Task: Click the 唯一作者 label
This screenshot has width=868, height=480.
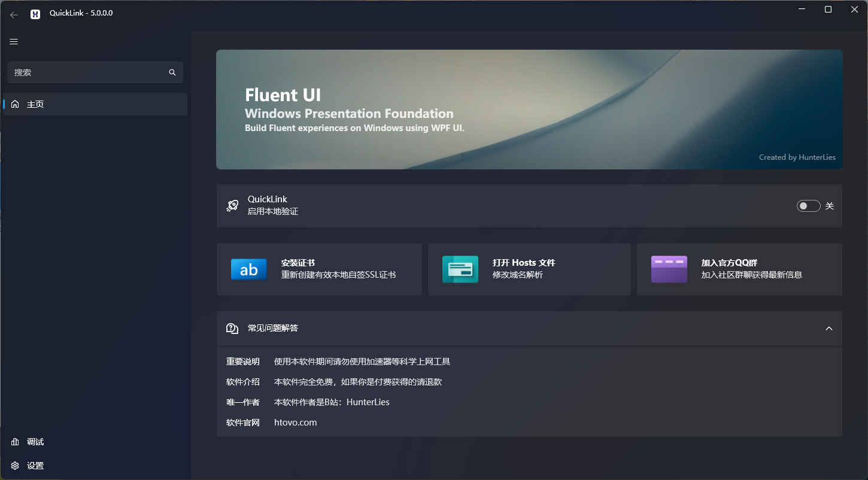Action: pyautogui.click(x=243, y=402)
